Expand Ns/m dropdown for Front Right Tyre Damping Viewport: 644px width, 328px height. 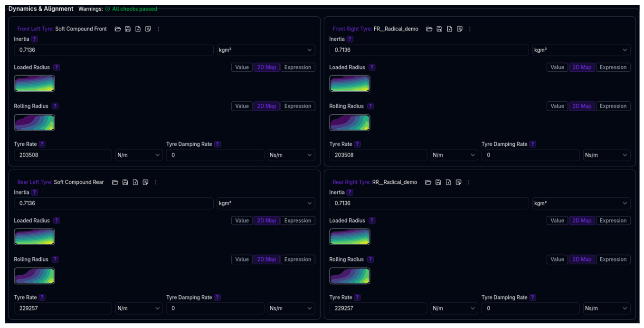point(606,155)
